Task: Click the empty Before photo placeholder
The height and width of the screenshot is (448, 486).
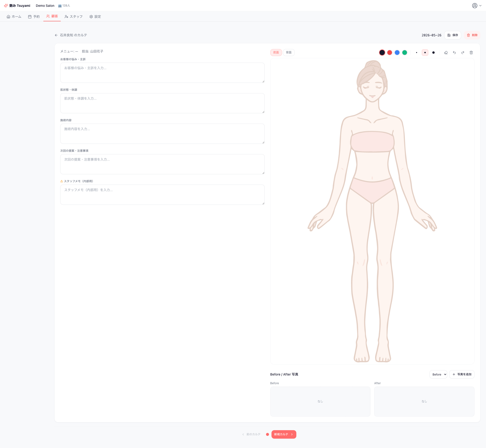Action: [320, 402]
